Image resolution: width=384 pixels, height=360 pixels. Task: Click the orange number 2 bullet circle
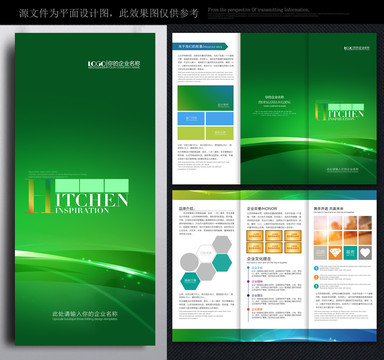point(316,277)
